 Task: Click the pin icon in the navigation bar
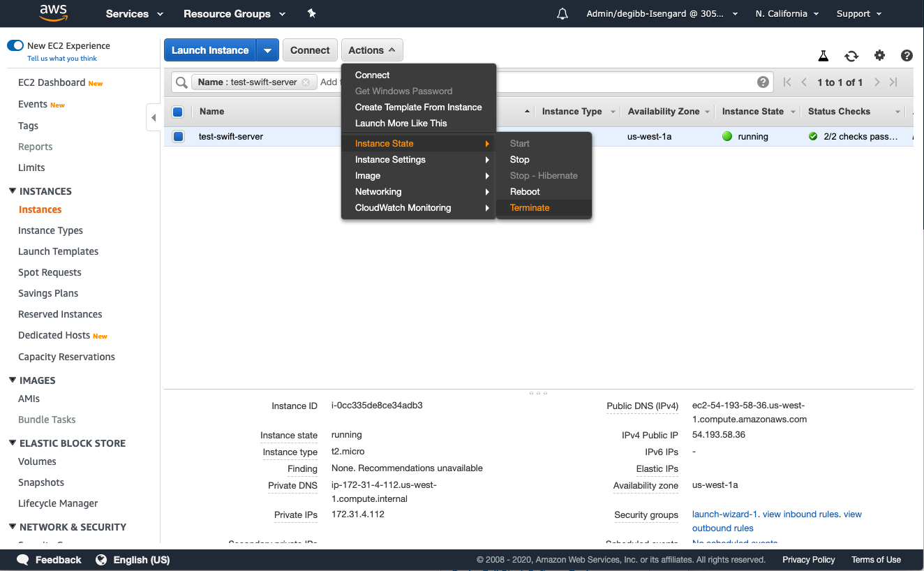coord(311,13)
